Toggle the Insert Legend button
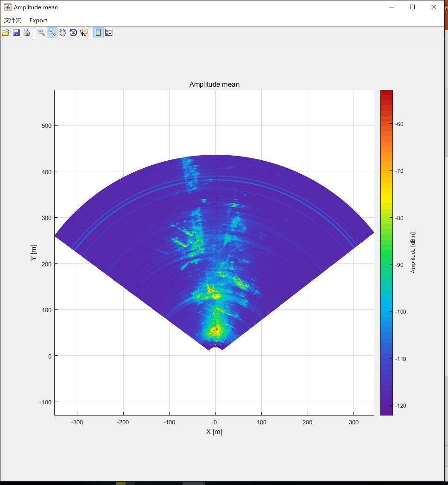Screen dimensions: 448x485 coord(109,32)
